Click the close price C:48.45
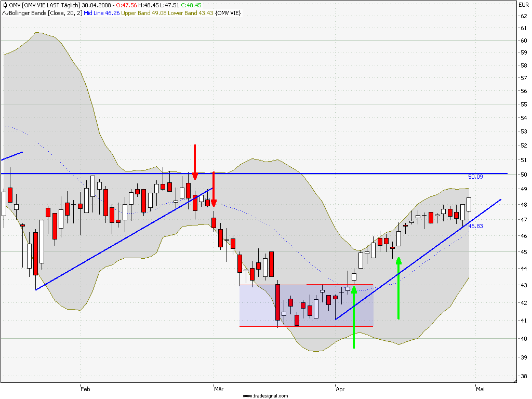532x399 pixels. pyautogui.click(x=191, y=5)
